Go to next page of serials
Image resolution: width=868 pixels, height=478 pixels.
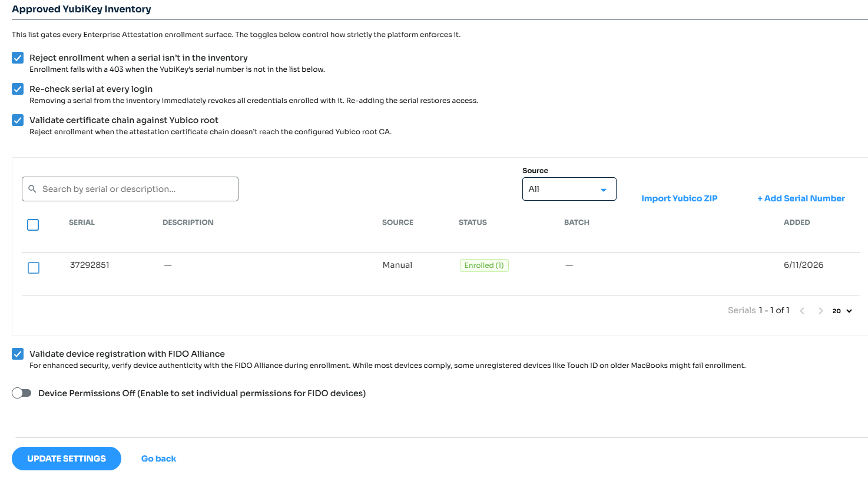coord(821,311)
